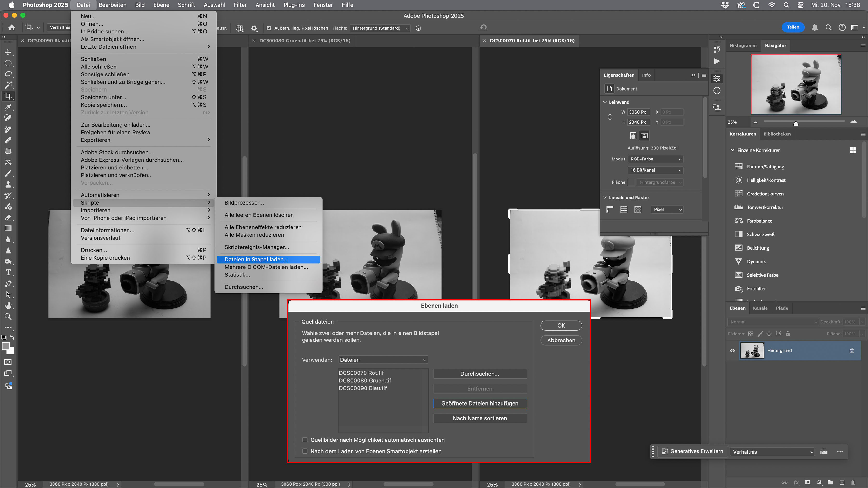Viewport: 868px width, 488px height.
Task: Toggle width-height link in Leinwand
Action: (610, 117)
